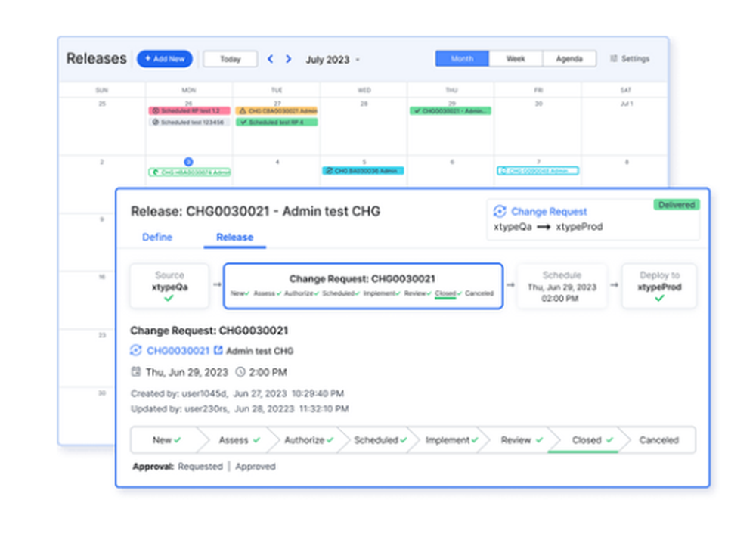Open the grey Scheduled test 123456 event

[190, 122]
